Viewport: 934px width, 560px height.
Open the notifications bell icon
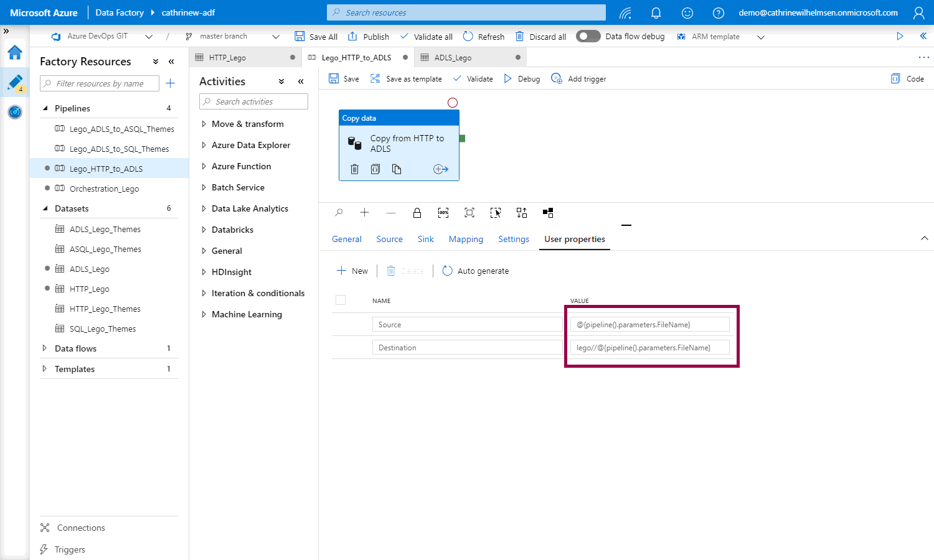[x=656, y=13]
